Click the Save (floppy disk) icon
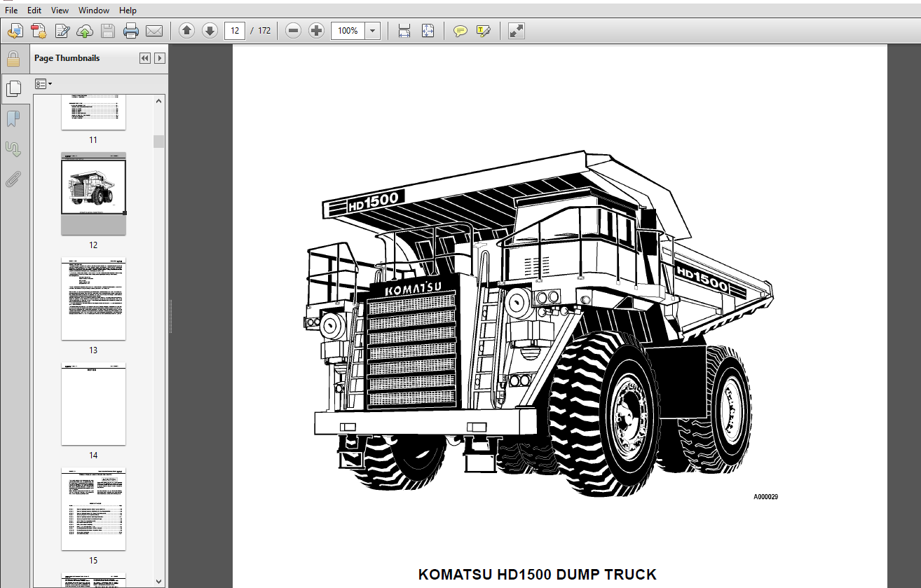 coord(107,31)
